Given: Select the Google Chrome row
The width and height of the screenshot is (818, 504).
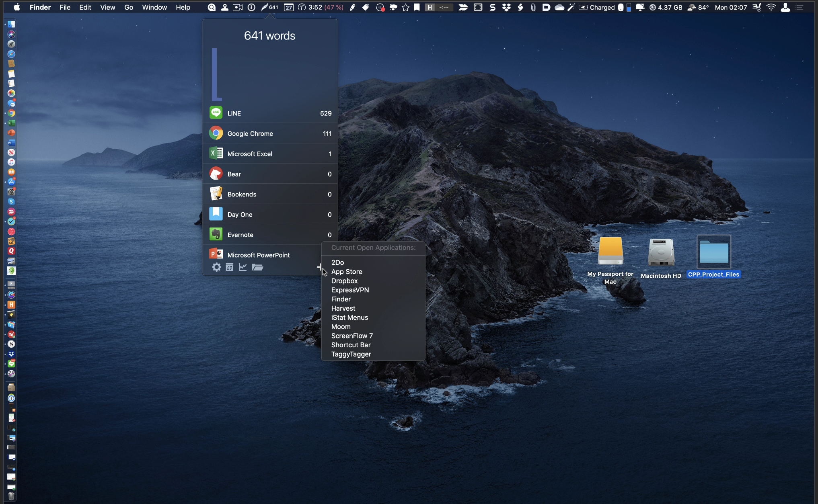Looking at the screenshot, I should (x=270, y=133).
